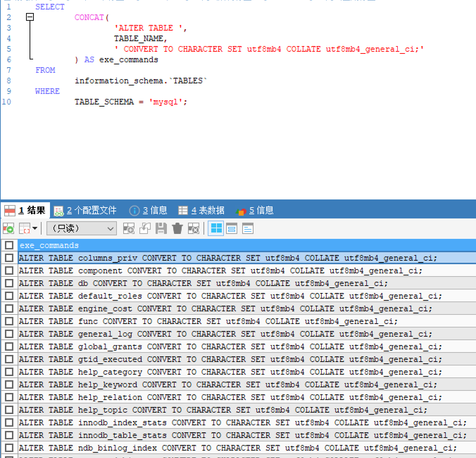This screenshot has width=476, height=458.
Task: Check the gtid_executed row checkbox
Action: click(9, 359)
